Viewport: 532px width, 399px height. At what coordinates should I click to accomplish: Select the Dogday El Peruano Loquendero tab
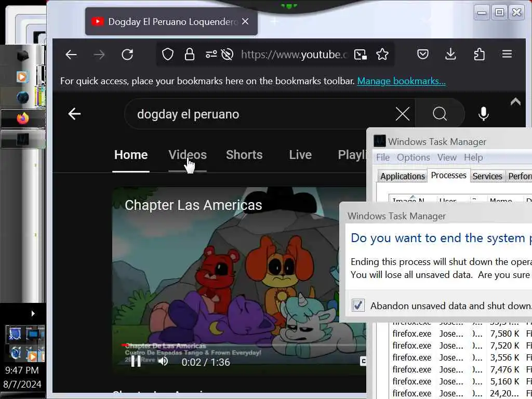coord(171,22)
